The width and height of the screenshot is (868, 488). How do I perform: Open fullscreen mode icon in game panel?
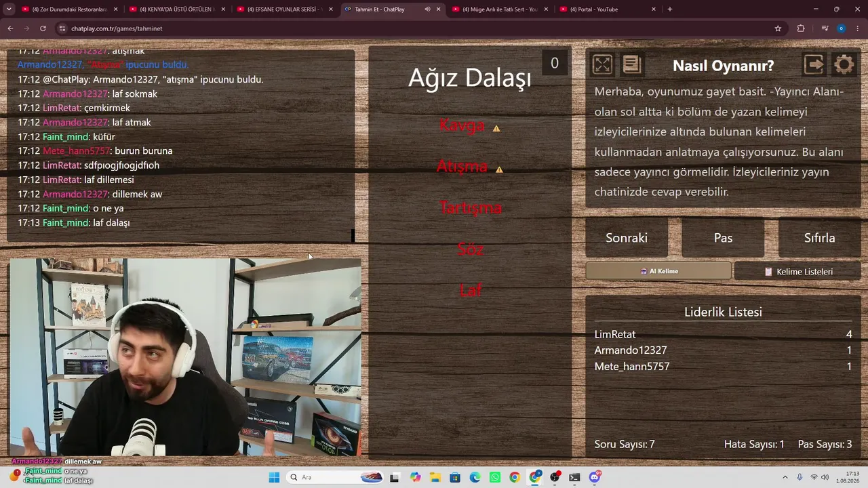click(x=602, y=64)
